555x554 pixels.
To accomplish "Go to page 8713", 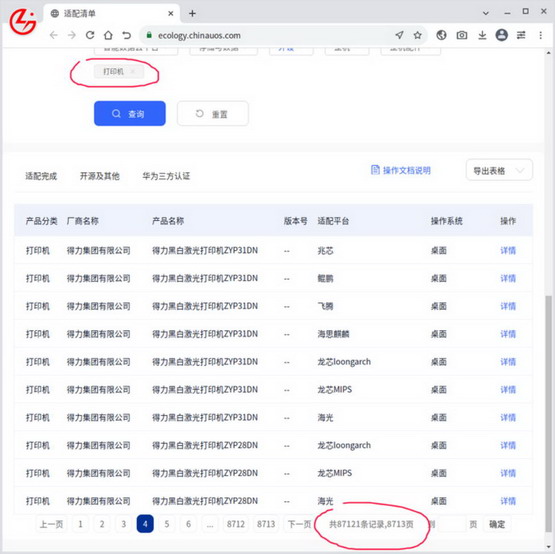I will (x=266, y=524).
